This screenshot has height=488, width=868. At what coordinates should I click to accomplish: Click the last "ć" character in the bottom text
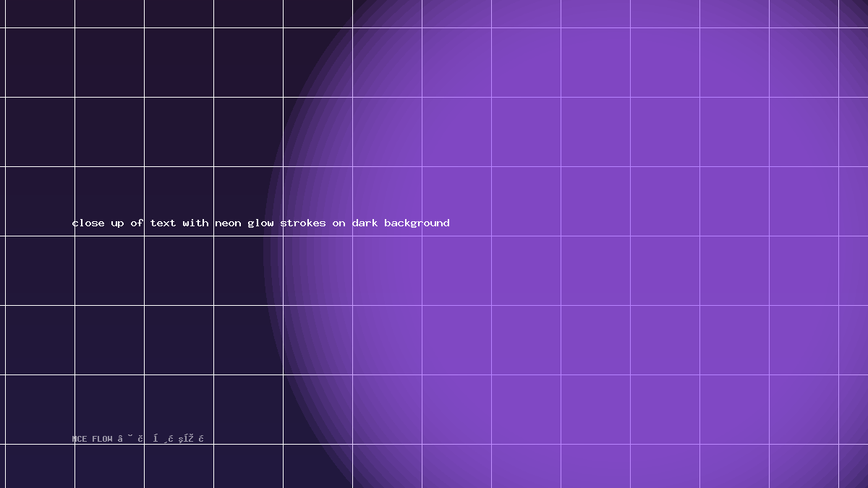[x=201, y=439]
